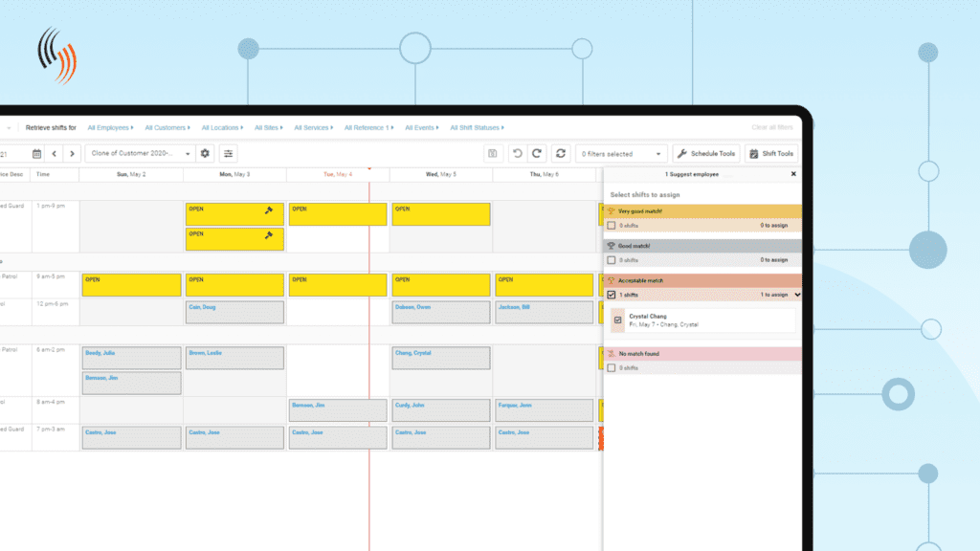This screenshot has height=551, width=980.
Task: Open schedule settings gear icon
Action: (205, 154)
